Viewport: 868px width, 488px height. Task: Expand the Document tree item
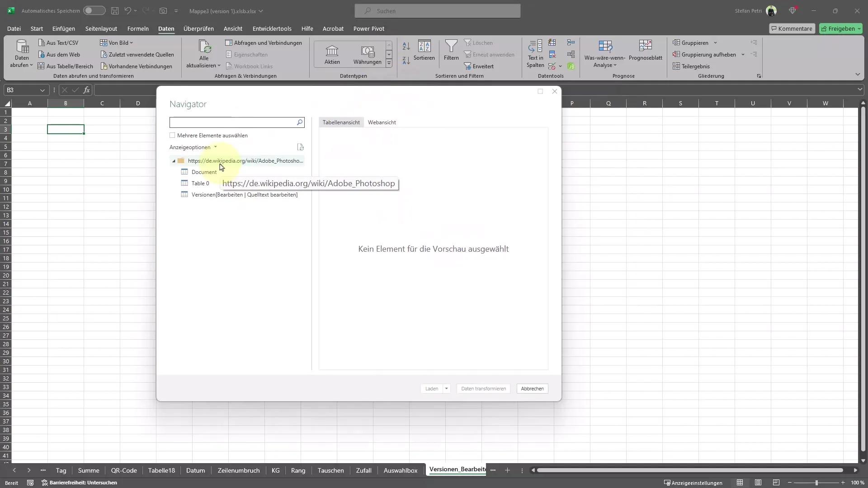click(204, 172)
